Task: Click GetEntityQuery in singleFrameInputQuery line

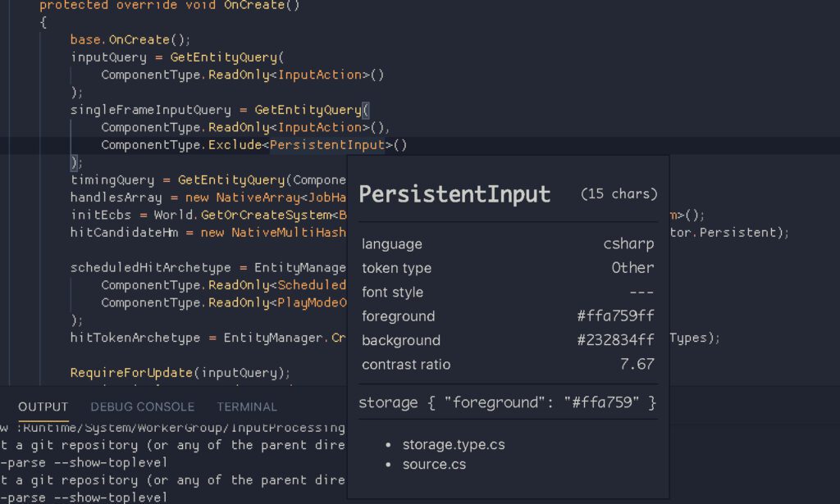Action: click(308, 110)
